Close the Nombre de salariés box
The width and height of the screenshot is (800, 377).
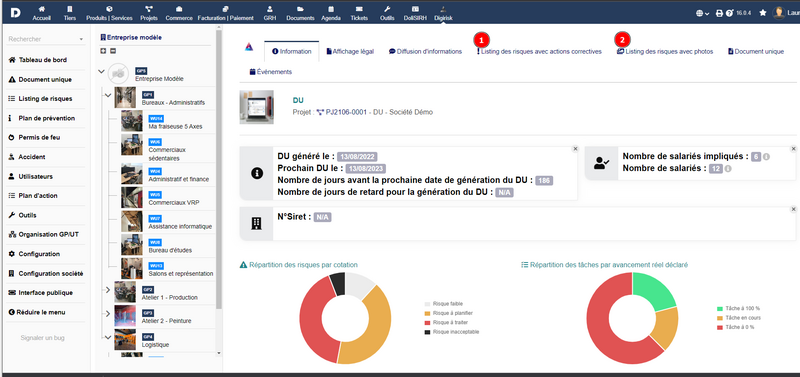(793, 148)
